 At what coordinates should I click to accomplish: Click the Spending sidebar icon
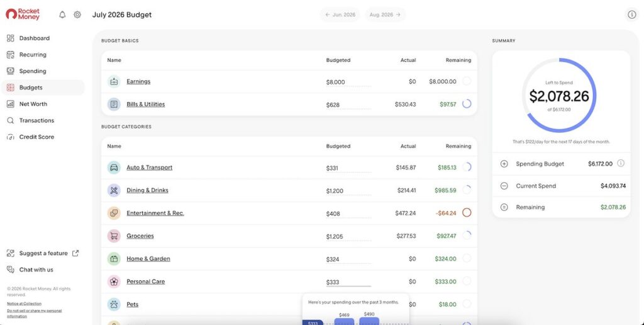tap(11, 71)
